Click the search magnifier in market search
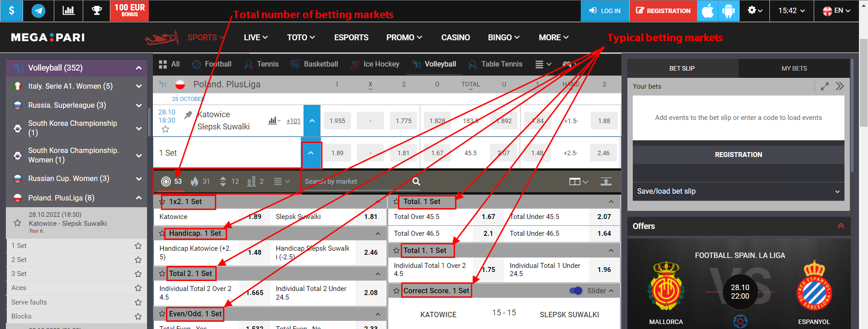 tap(416, 181)
